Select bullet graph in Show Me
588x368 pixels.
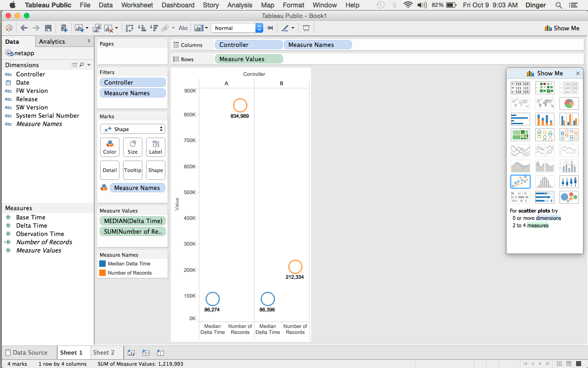(x=545, y=197)
